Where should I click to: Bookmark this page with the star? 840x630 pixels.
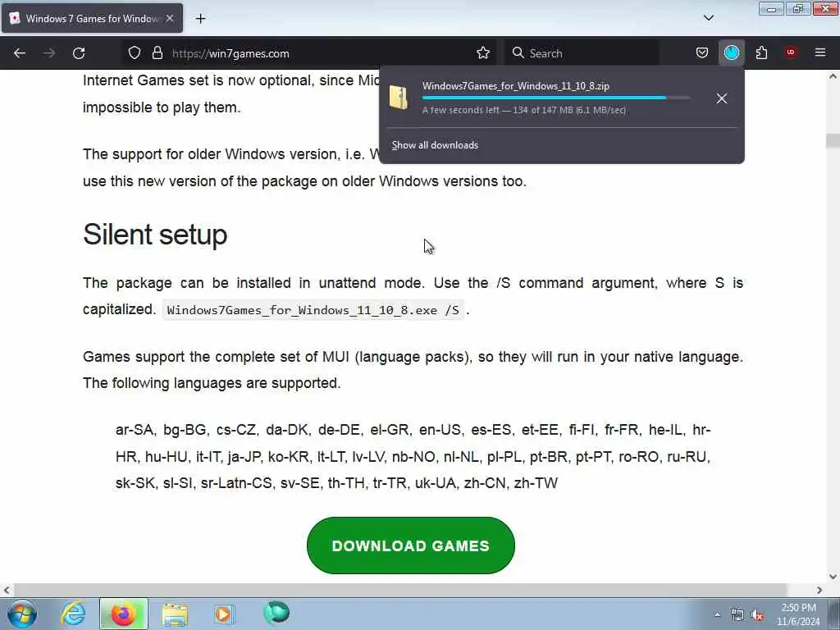coord(483,53)
